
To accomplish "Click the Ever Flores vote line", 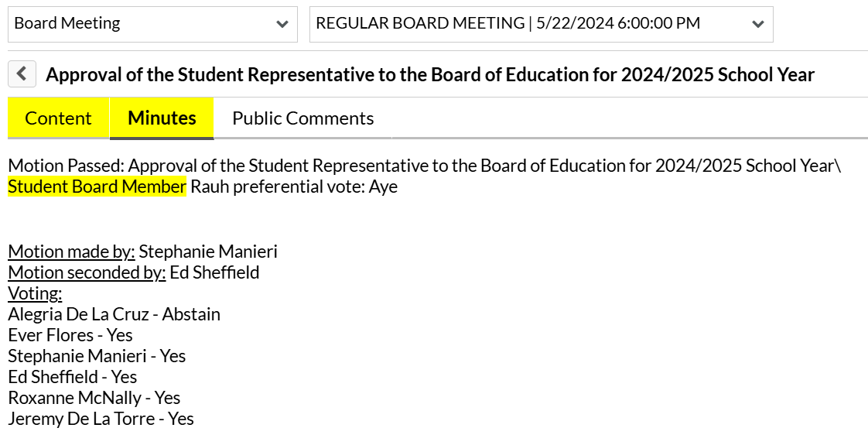I will (x=70, y=335).
